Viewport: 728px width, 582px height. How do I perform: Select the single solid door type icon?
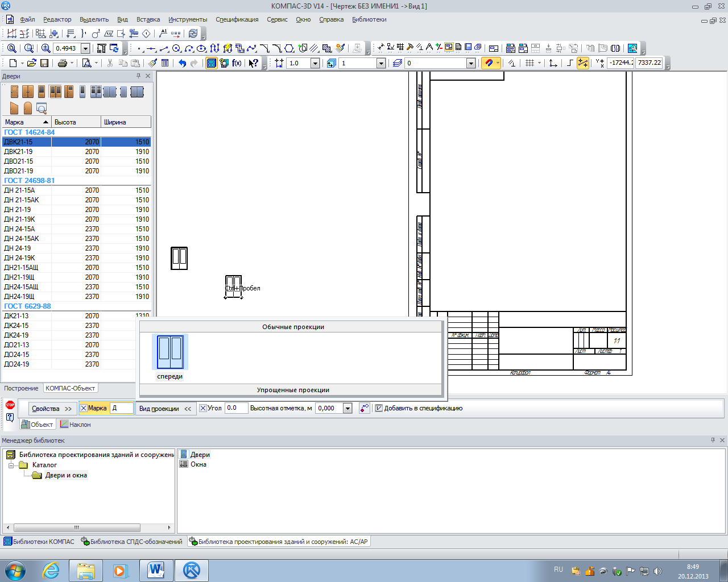tap(15, 92)
